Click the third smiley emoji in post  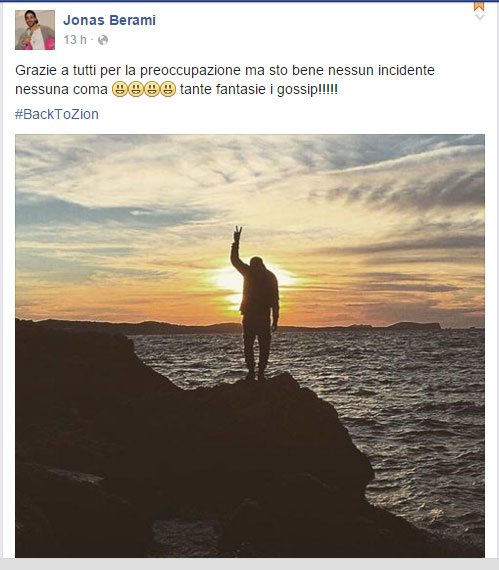click(x=152, y=89)
